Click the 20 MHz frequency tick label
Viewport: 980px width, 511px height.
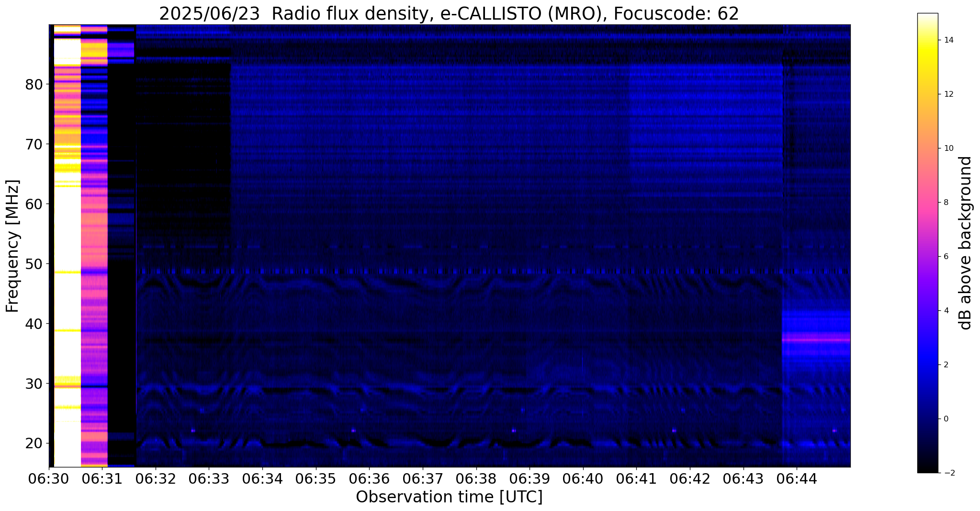pyautogui.click(x=34, y=443)
